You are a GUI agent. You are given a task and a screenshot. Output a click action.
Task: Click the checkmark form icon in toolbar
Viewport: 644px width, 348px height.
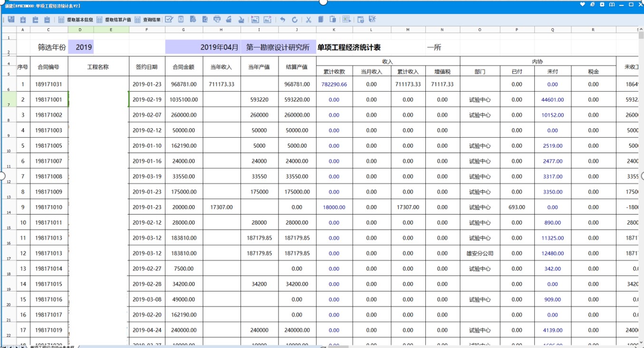[x=169, y=19]
